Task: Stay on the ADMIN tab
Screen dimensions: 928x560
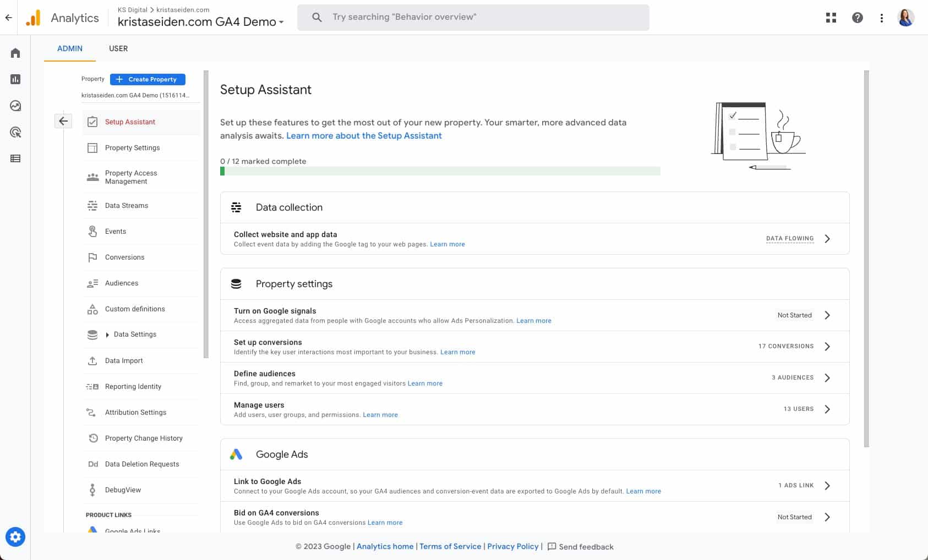Action: tap(69, 48)
